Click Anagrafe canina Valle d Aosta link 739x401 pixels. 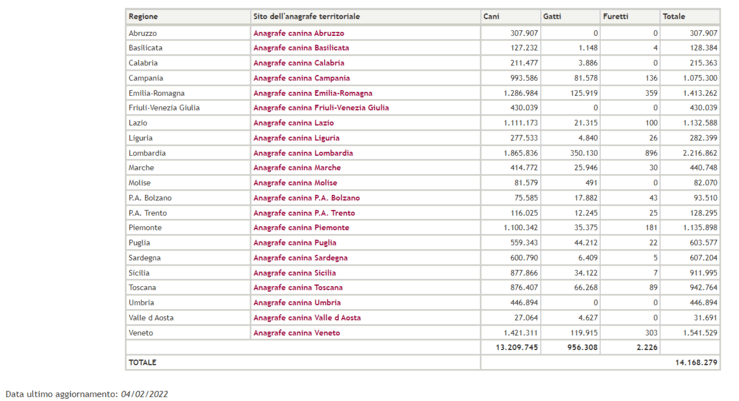click(x=307, y=318)
